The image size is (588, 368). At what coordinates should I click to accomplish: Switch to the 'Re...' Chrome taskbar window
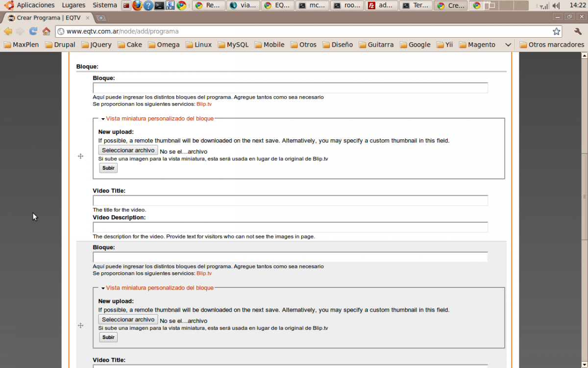209,6
